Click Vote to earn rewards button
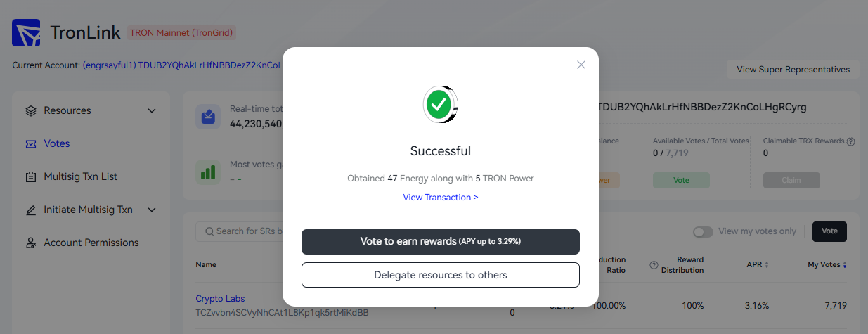This screenshot has height=334, width=868. (441, 241)
